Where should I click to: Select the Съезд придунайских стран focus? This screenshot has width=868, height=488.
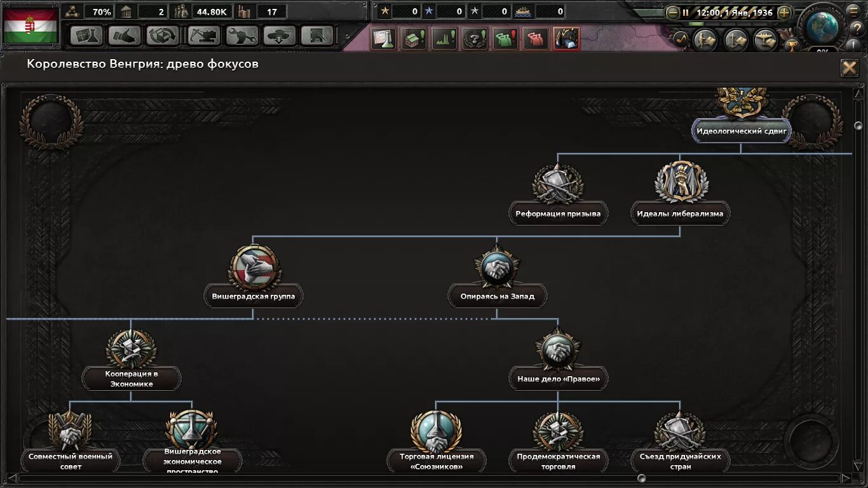pos(680,461)
